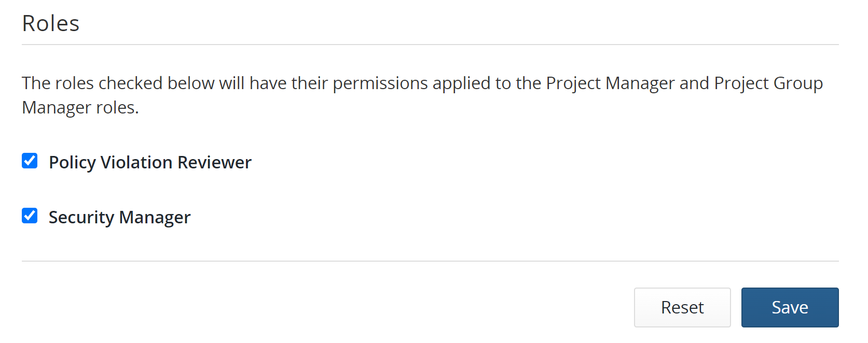868x343 pixels.
Task: Uncheck the Security Manager checkbox
Action: (x=30, y=216)
